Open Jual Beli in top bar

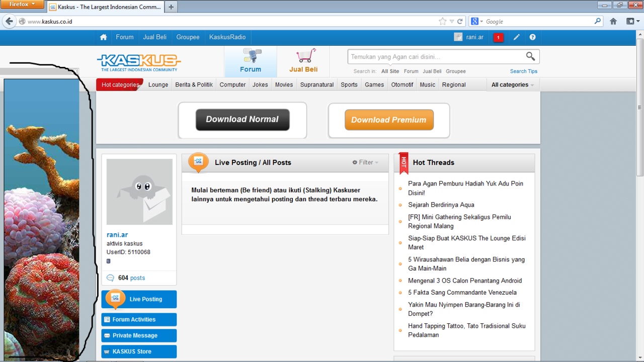point(155,37)
